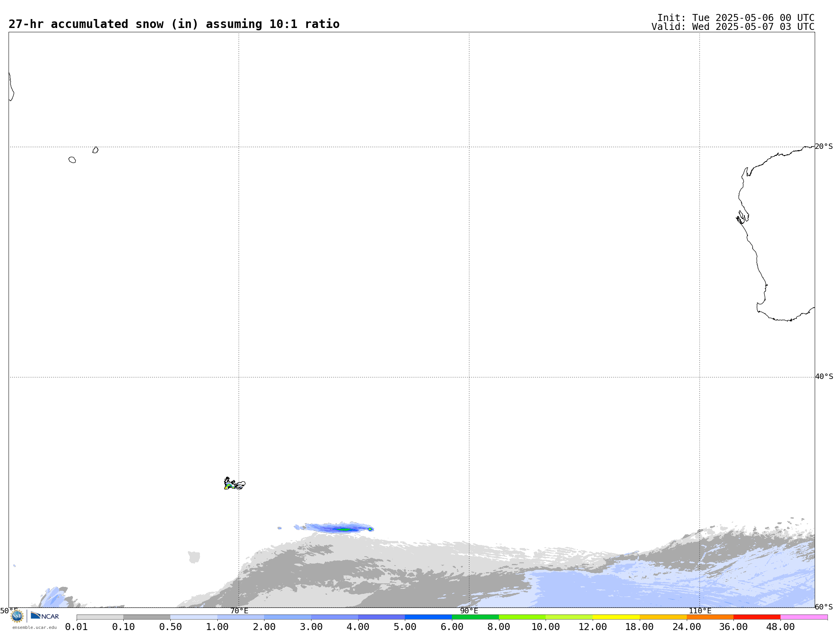The image size is (840, 632).
Task: Click the Réunion island outline
Action: (x=72, y=160)
